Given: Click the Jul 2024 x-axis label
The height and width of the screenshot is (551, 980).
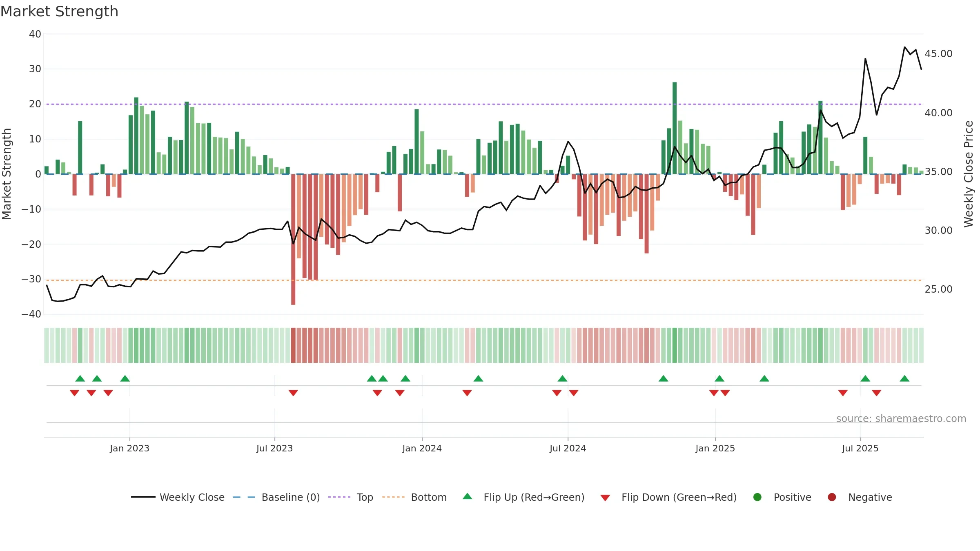Looking at the screenshot, I should coord(568,448).
